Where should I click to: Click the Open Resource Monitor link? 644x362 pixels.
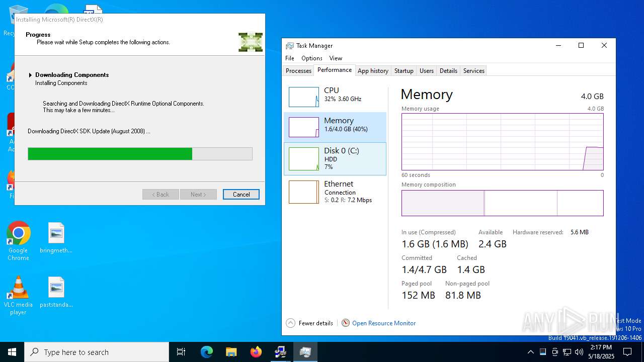(x=384, y=323)
